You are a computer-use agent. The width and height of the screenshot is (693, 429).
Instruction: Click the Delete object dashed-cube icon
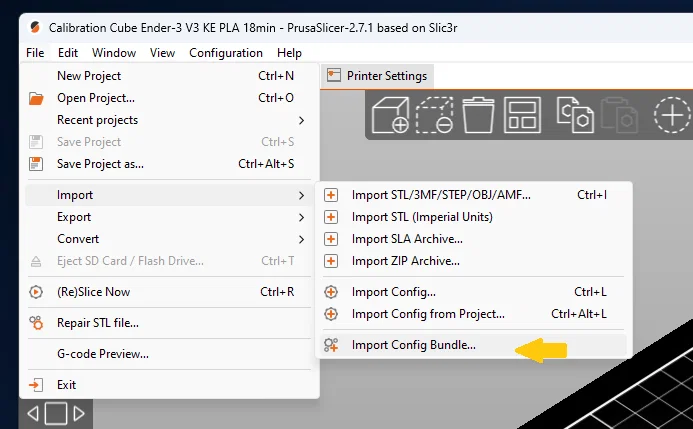(x=434, y=115)
